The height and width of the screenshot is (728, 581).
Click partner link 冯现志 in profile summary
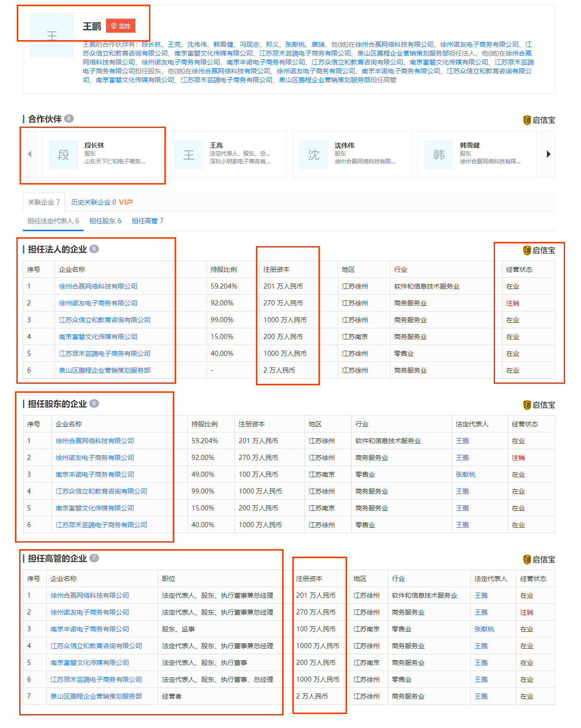pos(249,44)
